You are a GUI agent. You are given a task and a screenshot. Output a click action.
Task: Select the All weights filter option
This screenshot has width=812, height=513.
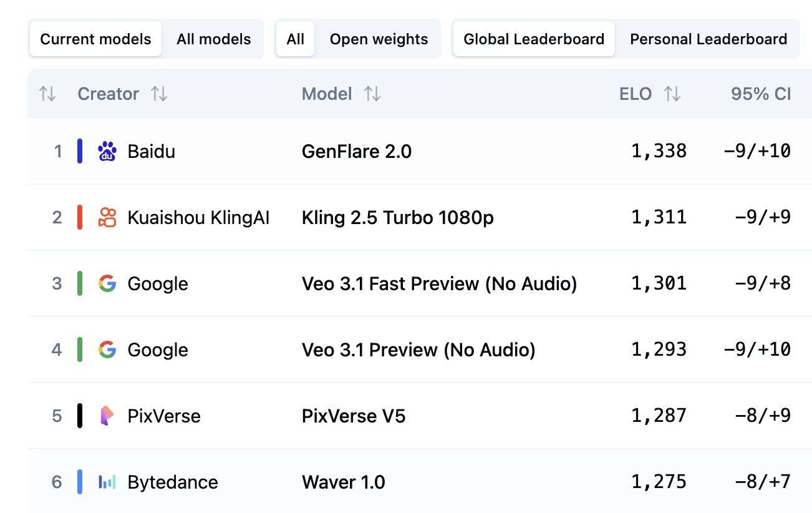[296, 39]
